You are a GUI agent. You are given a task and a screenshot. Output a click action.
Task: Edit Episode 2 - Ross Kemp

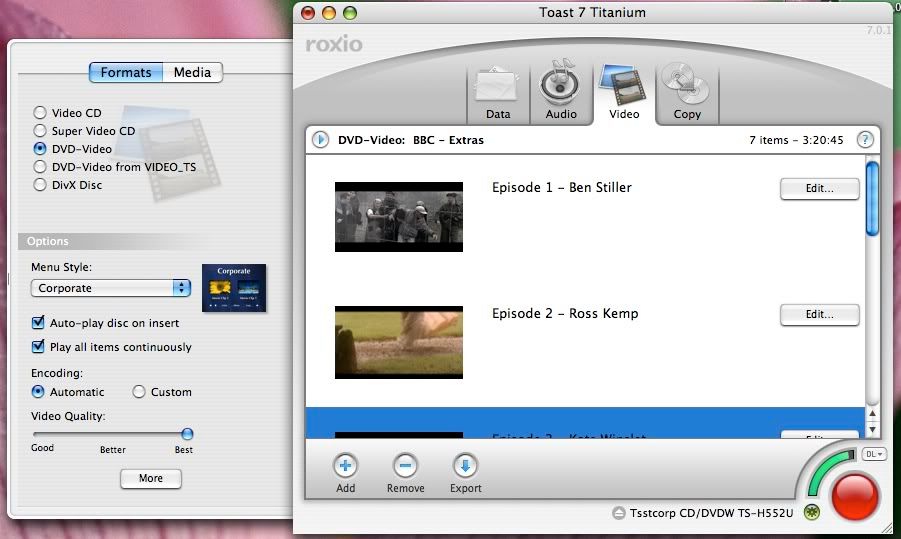click(x=819, y=314)
